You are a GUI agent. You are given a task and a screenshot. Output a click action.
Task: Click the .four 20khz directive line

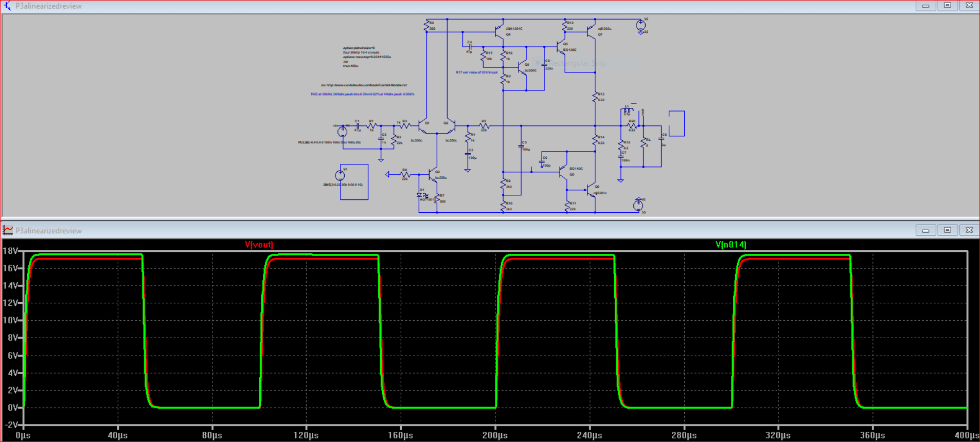[361, 52]
